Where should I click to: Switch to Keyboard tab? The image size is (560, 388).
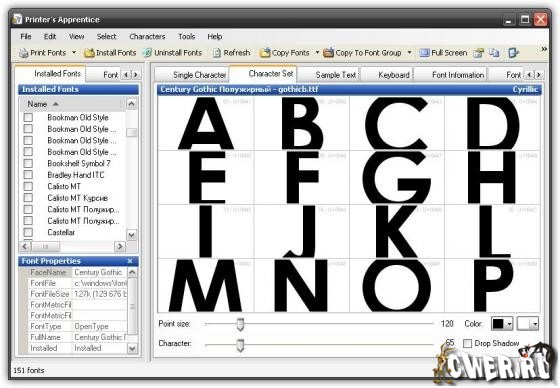pos(387,75)
